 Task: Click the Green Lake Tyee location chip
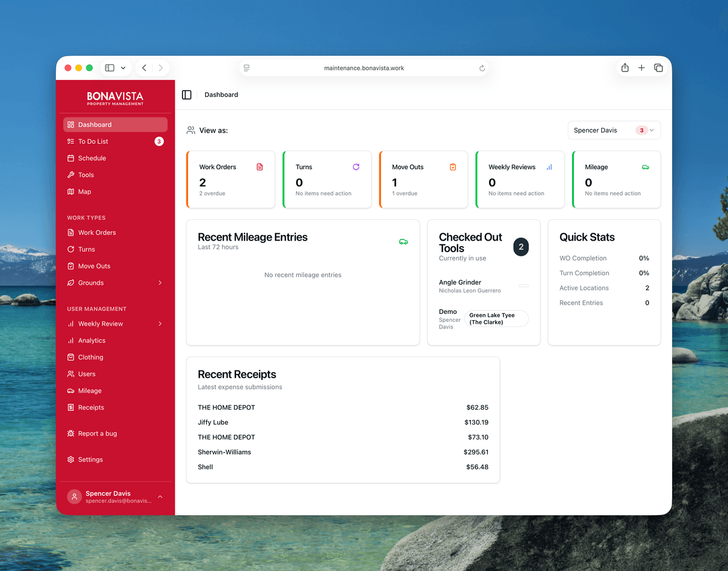click(x=496, y=318)
